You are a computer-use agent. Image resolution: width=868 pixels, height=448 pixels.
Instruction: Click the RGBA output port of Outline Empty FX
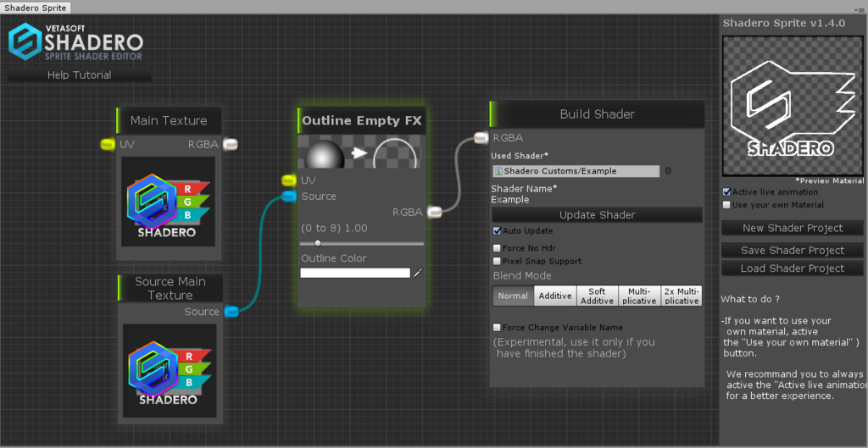435,212
